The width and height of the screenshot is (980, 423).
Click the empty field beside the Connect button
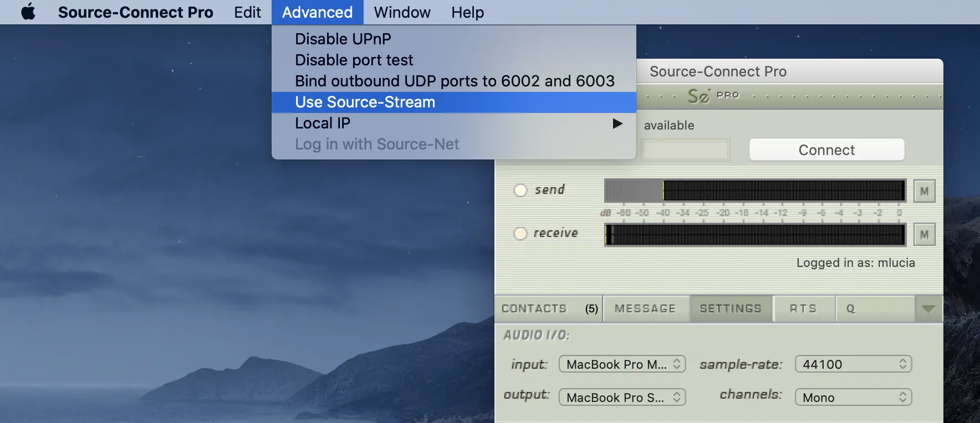coord(686,149)
